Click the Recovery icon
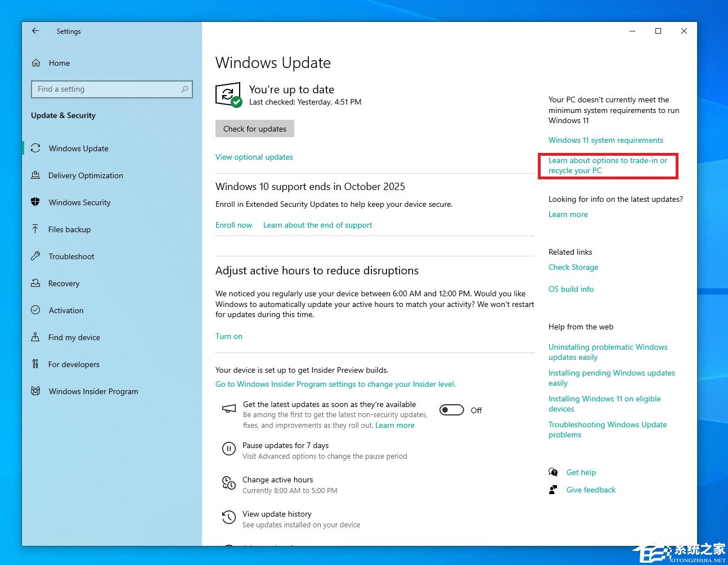The height and width of the screenshot is (565, 728). [35, 283]
